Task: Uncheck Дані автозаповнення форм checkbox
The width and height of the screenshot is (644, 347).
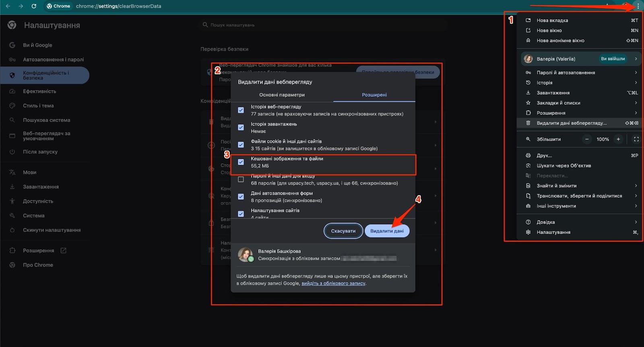Action: click(241, 197)
